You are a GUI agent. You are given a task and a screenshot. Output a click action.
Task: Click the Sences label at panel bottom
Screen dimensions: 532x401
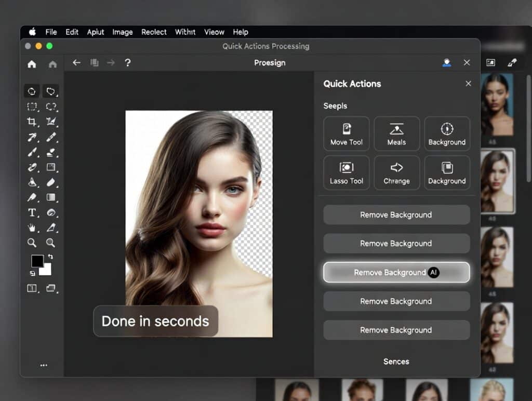(x=396, y=362)
